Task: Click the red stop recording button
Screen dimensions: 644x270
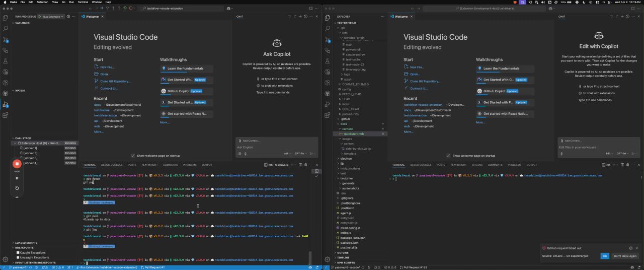Action: point(17,163)
